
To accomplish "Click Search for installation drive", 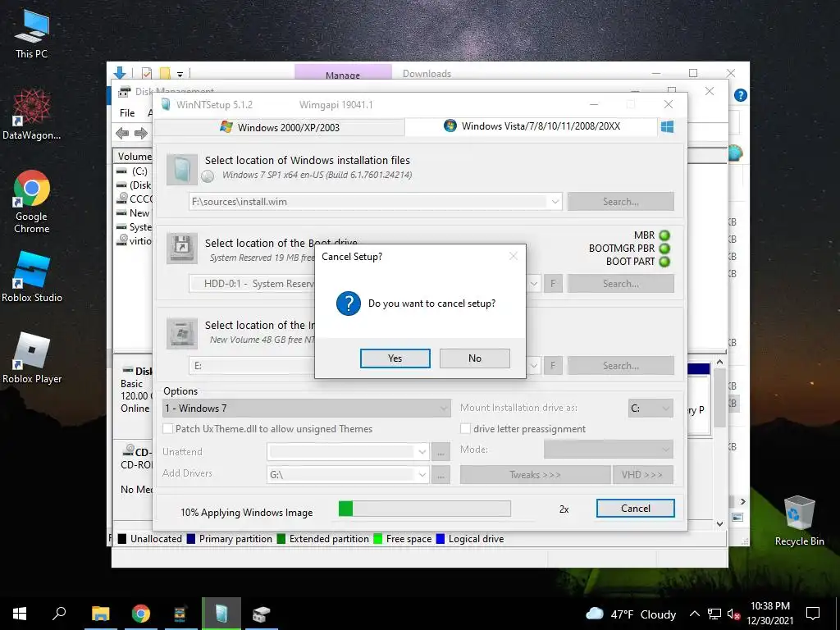I will click(x=620, y=365).
